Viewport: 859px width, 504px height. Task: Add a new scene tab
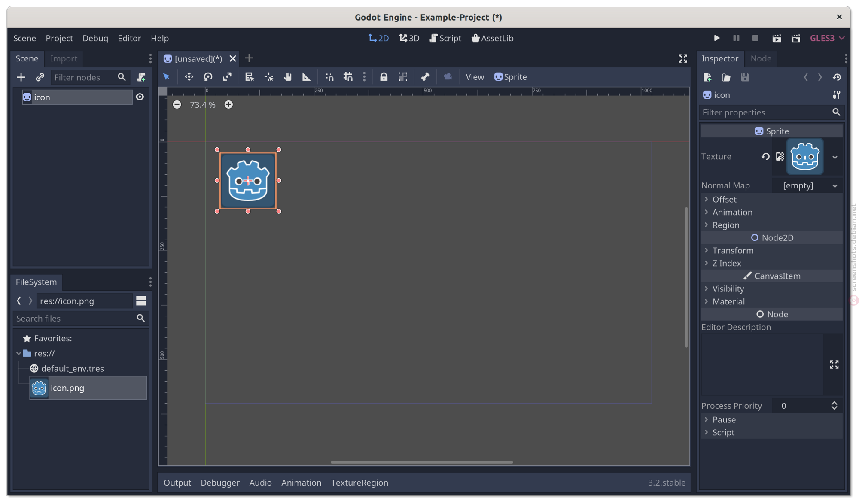(249, 58)
